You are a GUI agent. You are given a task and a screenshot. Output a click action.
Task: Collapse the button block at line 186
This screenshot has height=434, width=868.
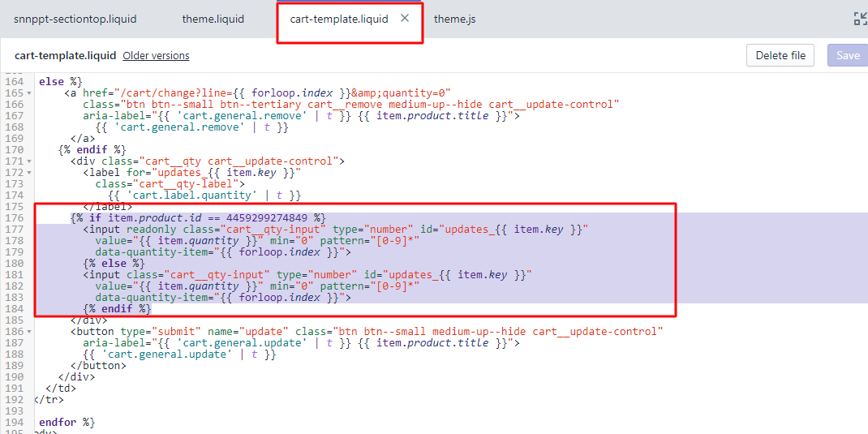point(30,332)
